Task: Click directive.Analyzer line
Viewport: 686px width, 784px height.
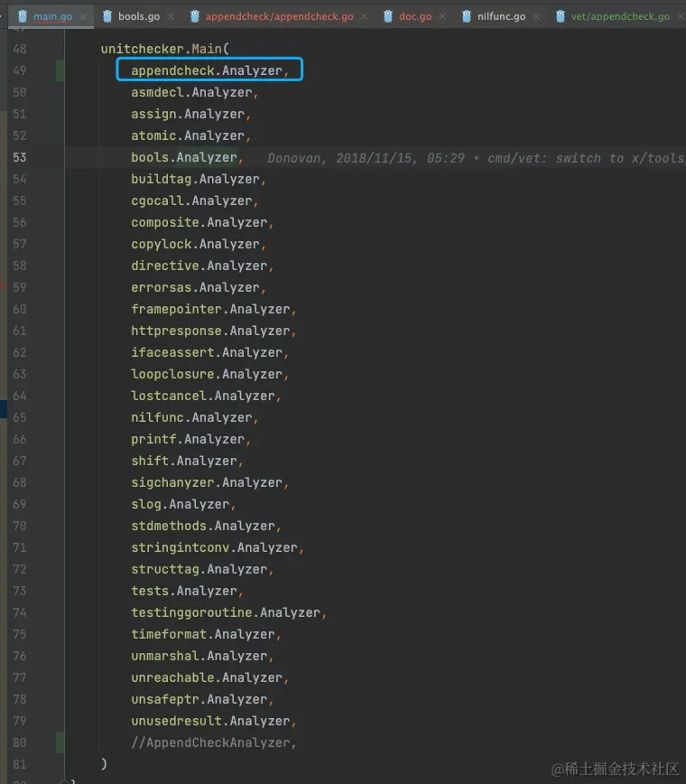Action: tap(202, 266)
